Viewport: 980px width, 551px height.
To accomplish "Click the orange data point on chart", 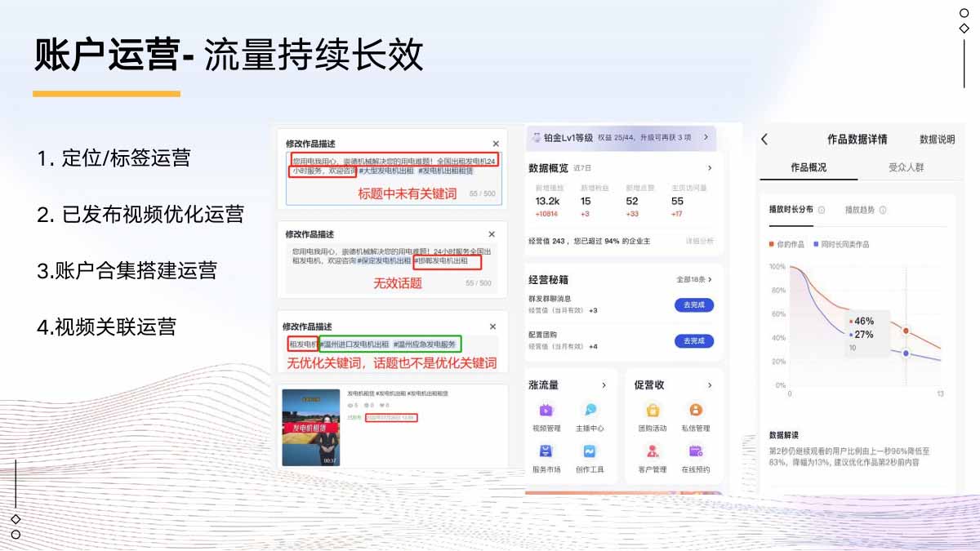I will [906, 331].
